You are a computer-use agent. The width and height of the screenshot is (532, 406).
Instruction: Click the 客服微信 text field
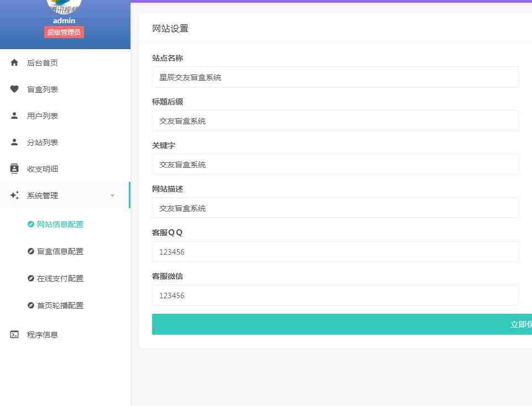point(335,295)
